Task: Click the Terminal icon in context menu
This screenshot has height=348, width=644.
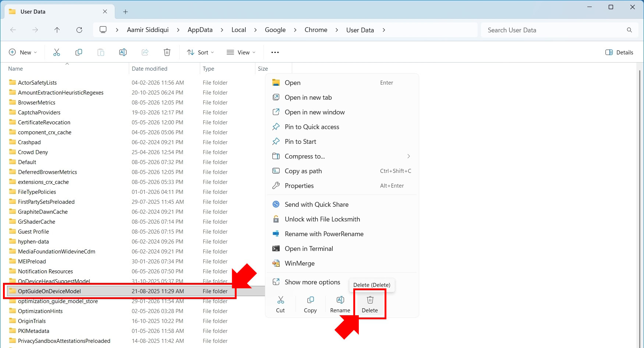Action: (276, 249)
